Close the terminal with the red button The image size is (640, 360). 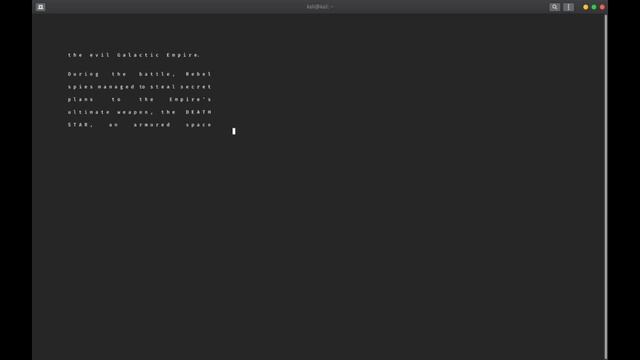coord(602,7)
